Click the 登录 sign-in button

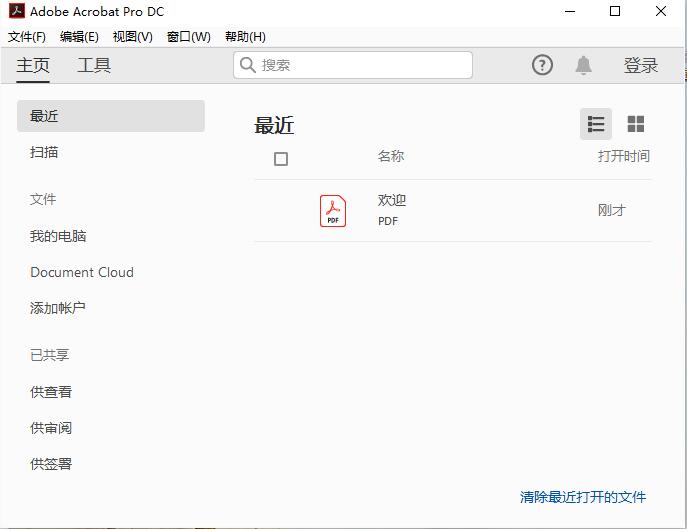tap(641, 66)
